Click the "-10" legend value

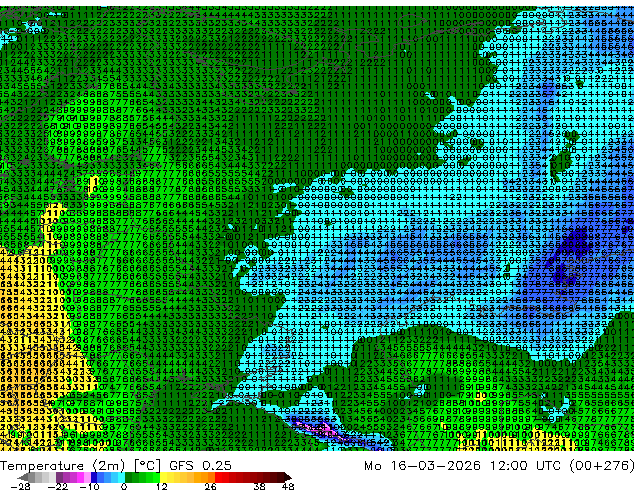90,486
